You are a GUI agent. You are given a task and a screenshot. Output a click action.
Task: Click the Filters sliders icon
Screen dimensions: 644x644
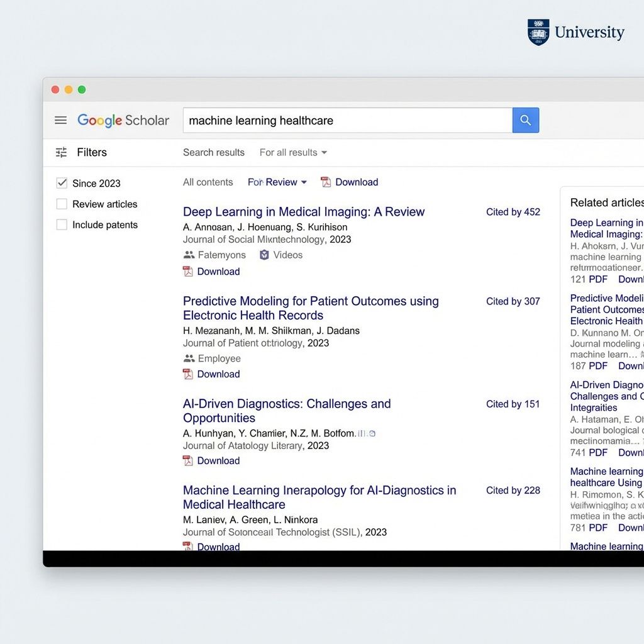[60, 152]
